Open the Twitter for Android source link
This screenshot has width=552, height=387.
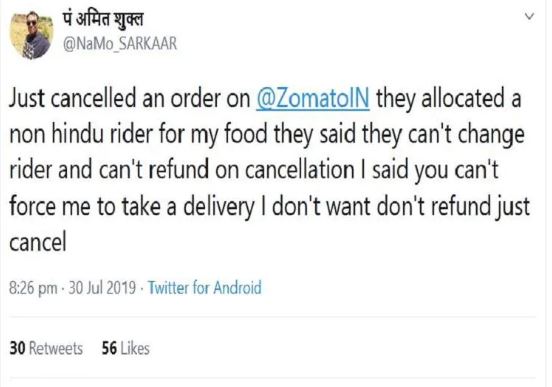point(204,287)
